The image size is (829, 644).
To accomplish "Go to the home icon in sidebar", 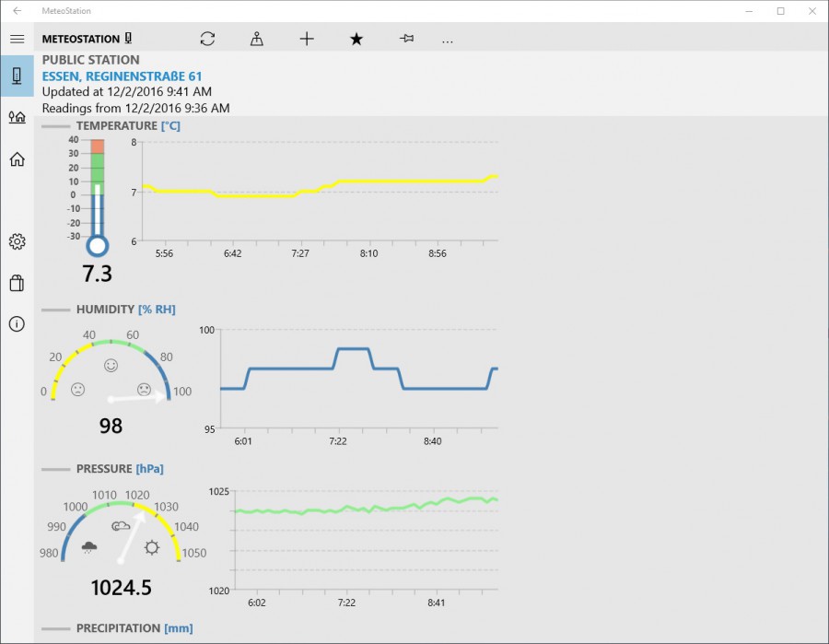I will [x=17, y=159].
